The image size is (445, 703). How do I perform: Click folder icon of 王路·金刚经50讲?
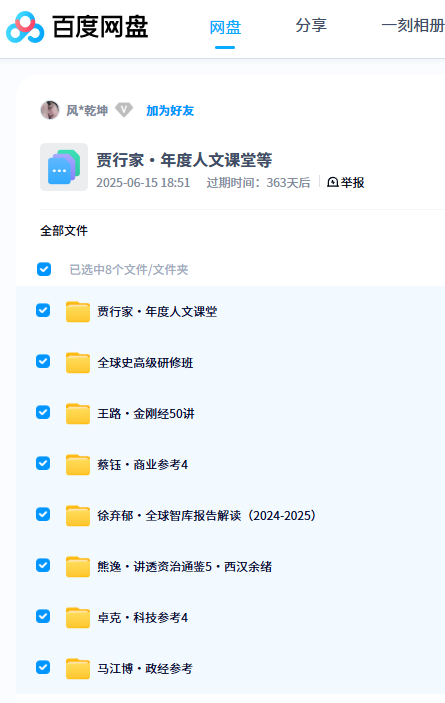pos(78,413)
